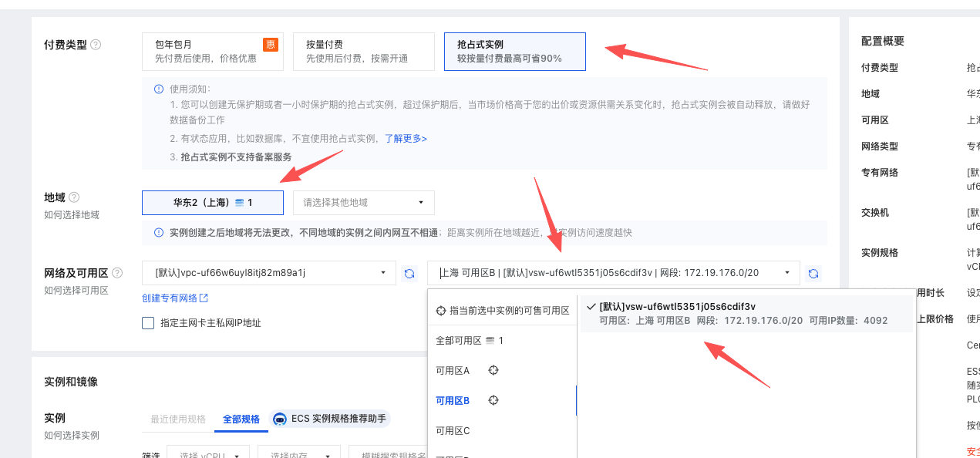Select the default vsw-uf6wtl5351j05s6cdif3v switch entry

746,313
